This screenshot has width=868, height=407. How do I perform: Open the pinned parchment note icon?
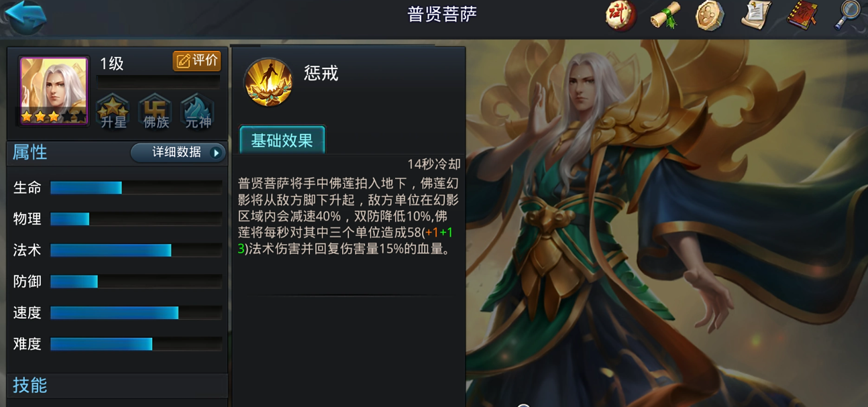click(x=755, y=15)
